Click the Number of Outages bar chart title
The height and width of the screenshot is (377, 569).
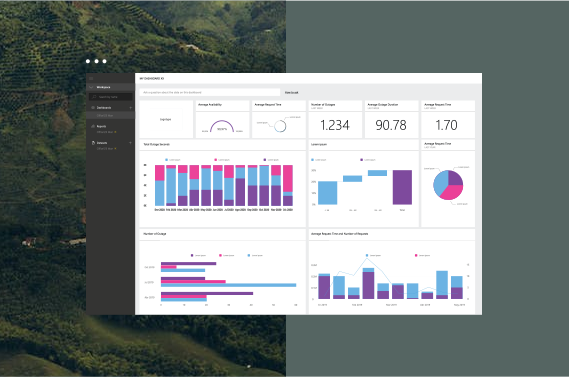(x=155, y=234)
